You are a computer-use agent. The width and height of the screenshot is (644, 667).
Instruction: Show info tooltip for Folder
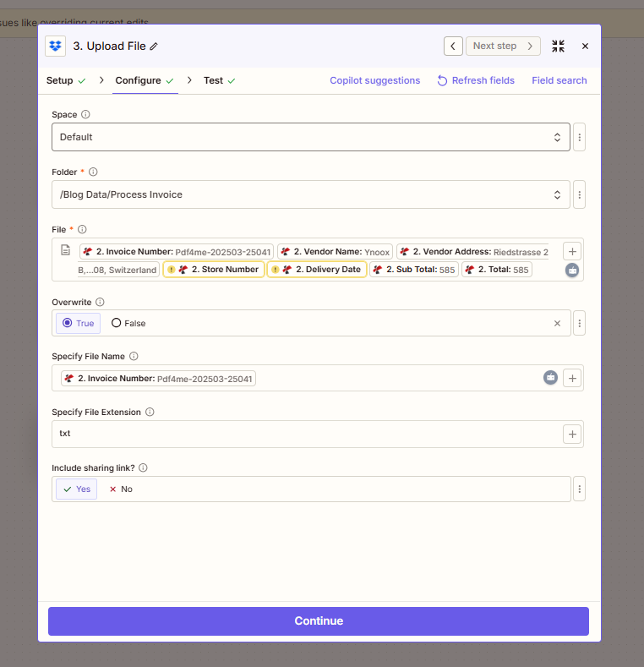(93, 172)
